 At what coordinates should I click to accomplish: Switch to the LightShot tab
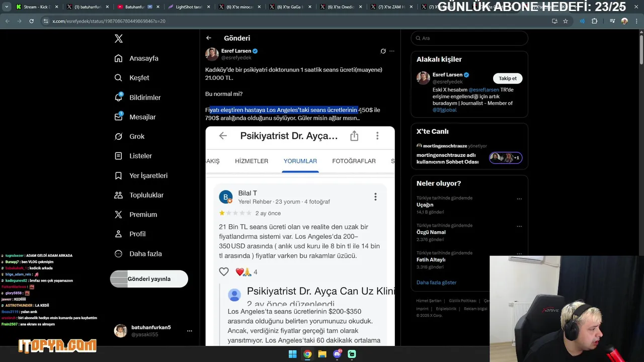pos(188,7)
